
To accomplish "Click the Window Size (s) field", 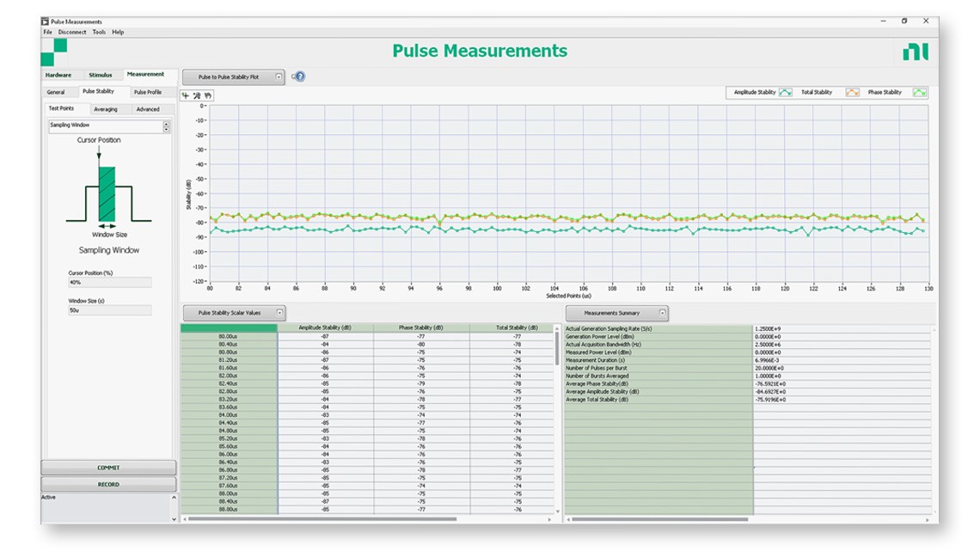I will point(109,310).
